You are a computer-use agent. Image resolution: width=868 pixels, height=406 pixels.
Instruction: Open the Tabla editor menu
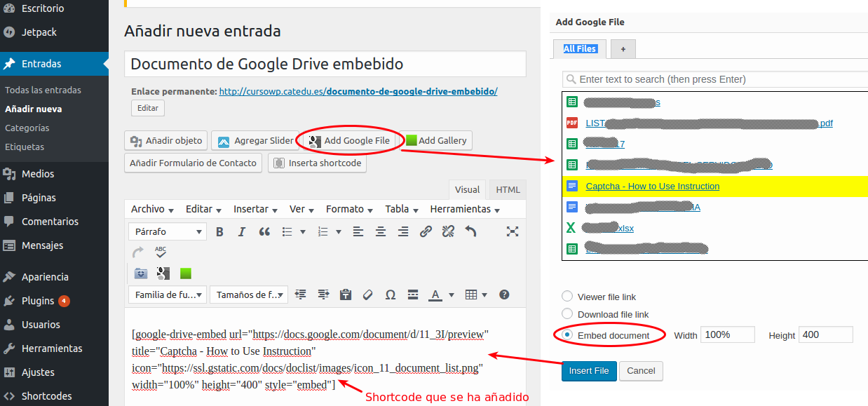(401, 209)
